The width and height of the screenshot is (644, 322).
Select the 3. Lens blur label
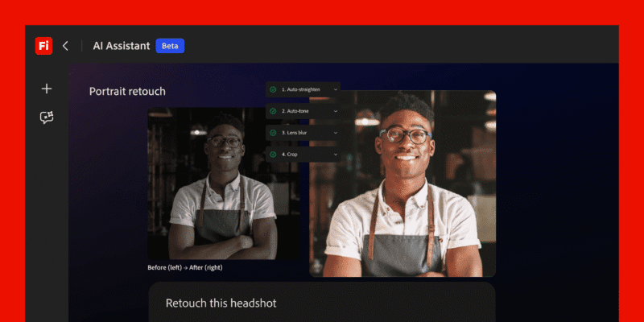(x=294, y=133)
